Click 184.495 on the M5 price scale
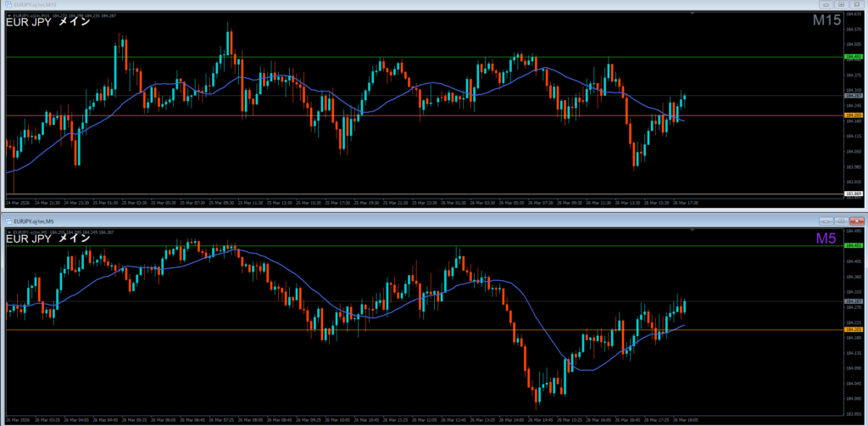This screenshot has width=868, height=426. [853, 231]
